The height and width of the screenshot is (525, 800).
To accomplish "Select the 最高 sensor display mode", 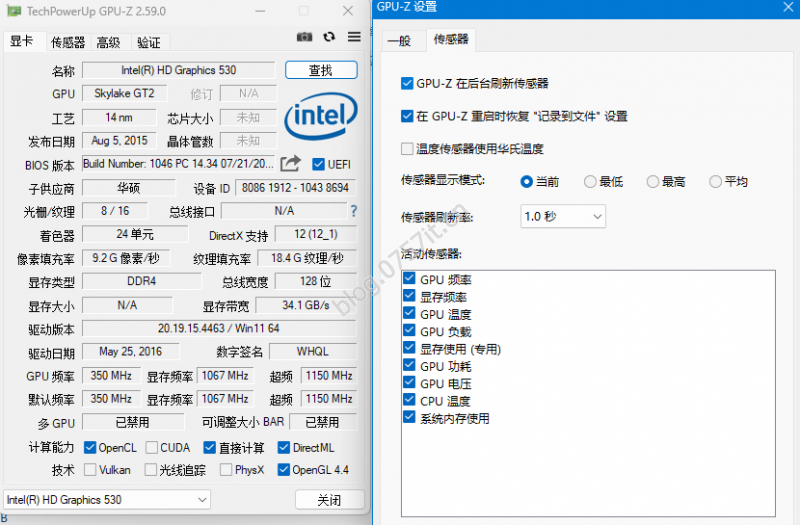I will point(653,182).
